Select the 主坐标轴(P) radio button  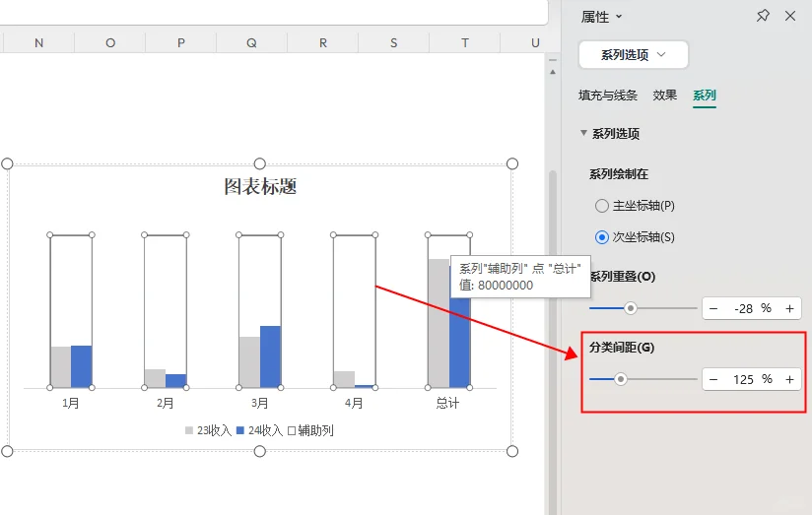[602, 206]
